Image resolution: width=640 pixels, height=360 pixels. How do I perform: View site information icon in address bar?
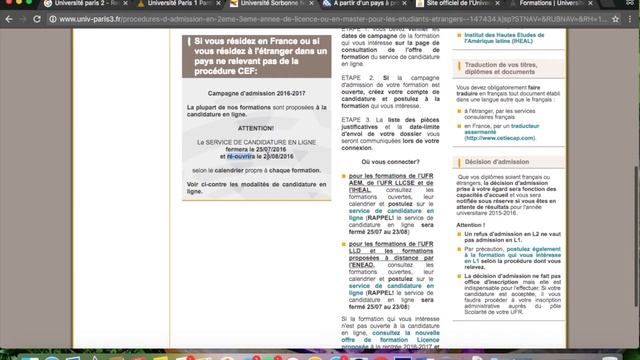53,19
